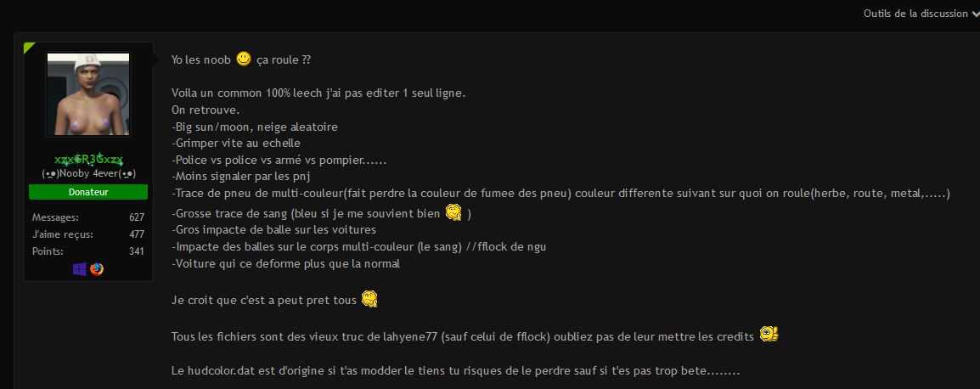This screenshot has width=980, height=389.
Task: Click the thumbs-up emoticon after 'les credits'
Action: pyautogui.click(x=769, y=335)
